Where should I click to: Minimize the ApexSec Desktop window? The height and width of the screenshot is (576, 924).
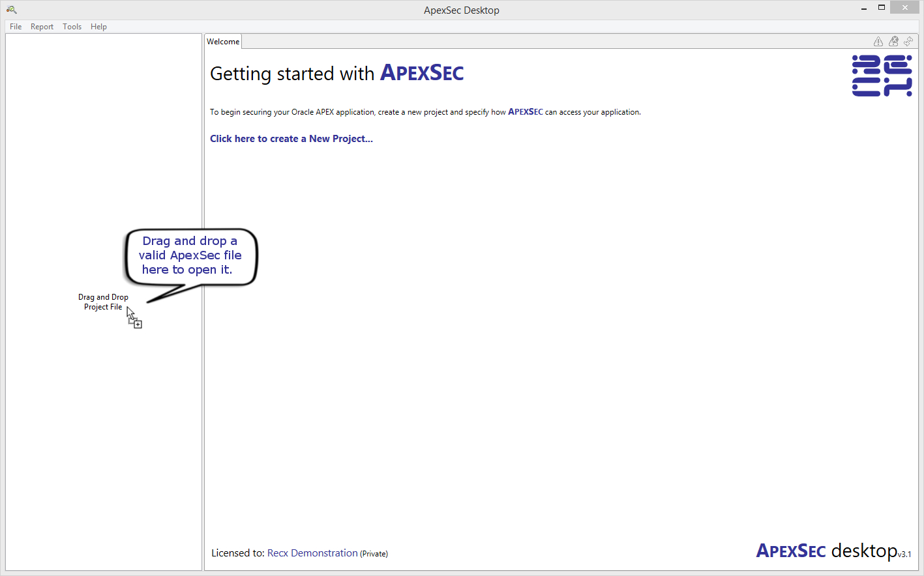click(x=864, y=8)
